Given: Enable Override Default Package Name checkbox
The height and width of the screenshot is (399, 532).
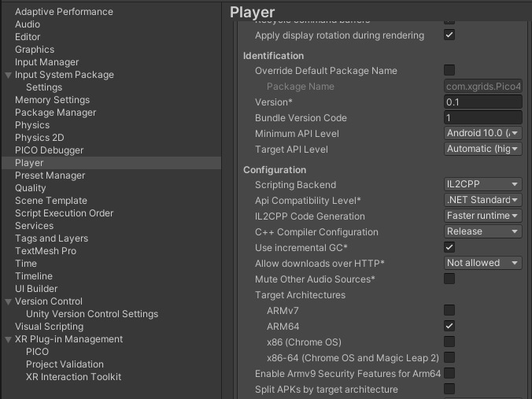Looking at the screenshot, I should pos(449,70).
